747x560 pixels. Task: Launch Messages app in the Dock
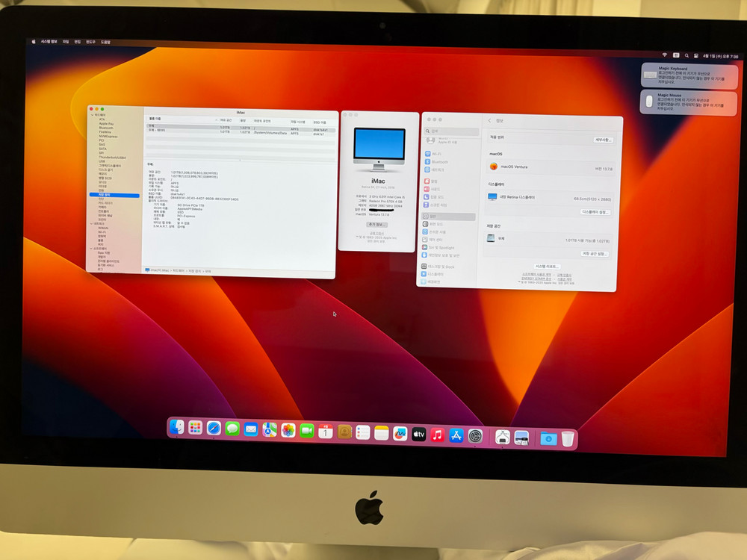pyautogui.click(x=232, y=429)
